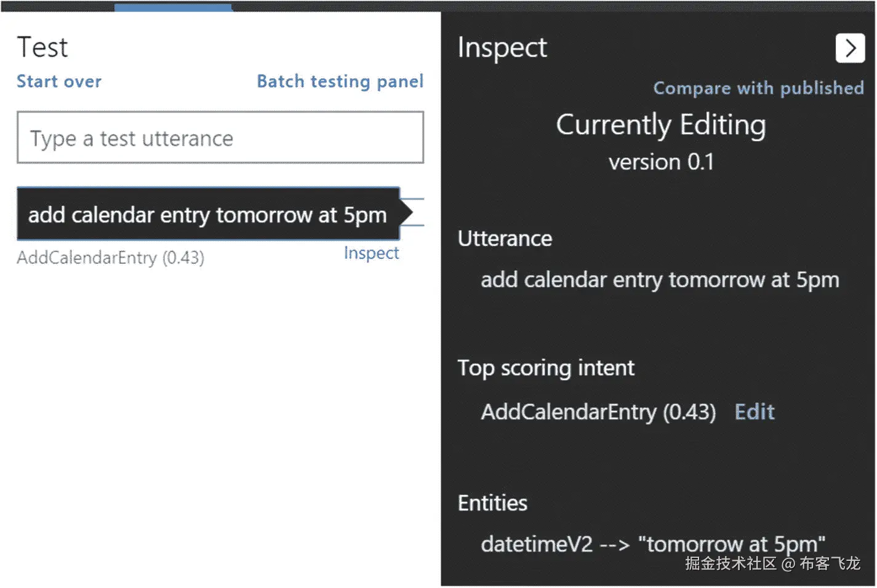Image resolution: width=877 pixels, height=588 pixels.
Task: Click the AddCalendarEntry score under the test bubble
Action: pos(111,258)
